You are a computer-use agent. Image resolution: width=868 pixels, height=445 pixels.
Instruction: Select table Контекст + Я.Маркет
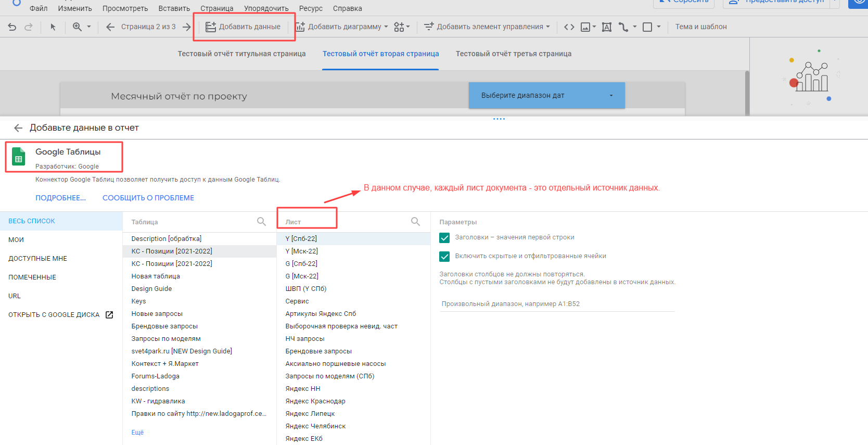200,364
